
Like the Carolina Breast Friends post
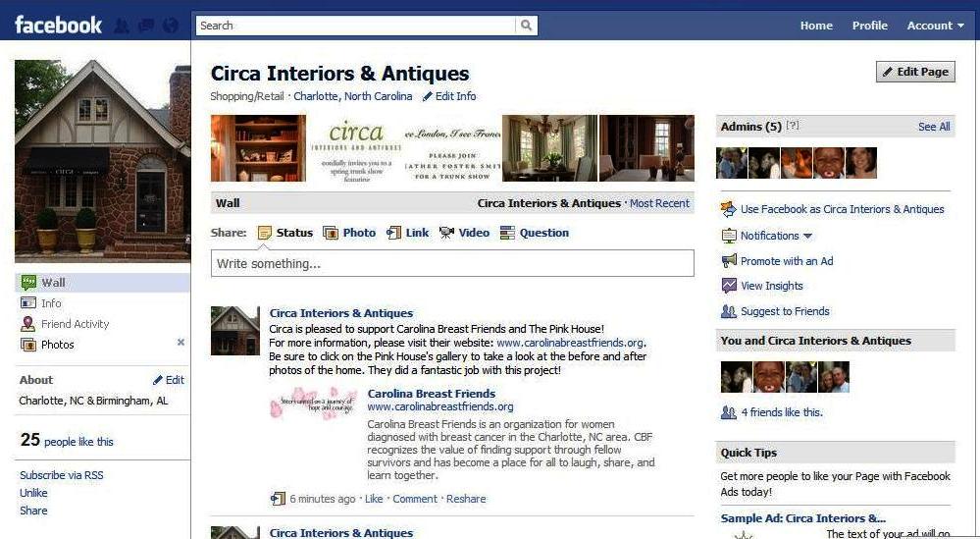tap(374, 499)
